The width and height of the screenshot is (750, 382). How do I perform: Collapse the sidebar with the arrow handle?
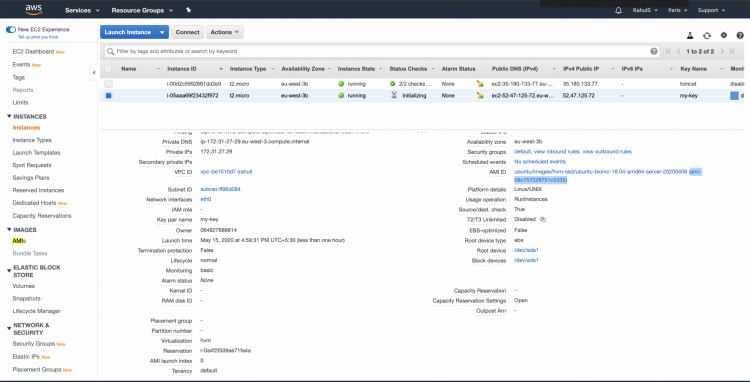click(x=94, y=73)
